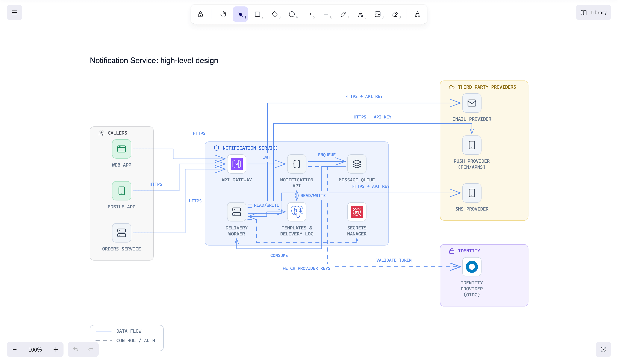Select the SMS Provider device icon
Image resolution: width=618 pixels, height=364 pixels.
coord(472,193)
